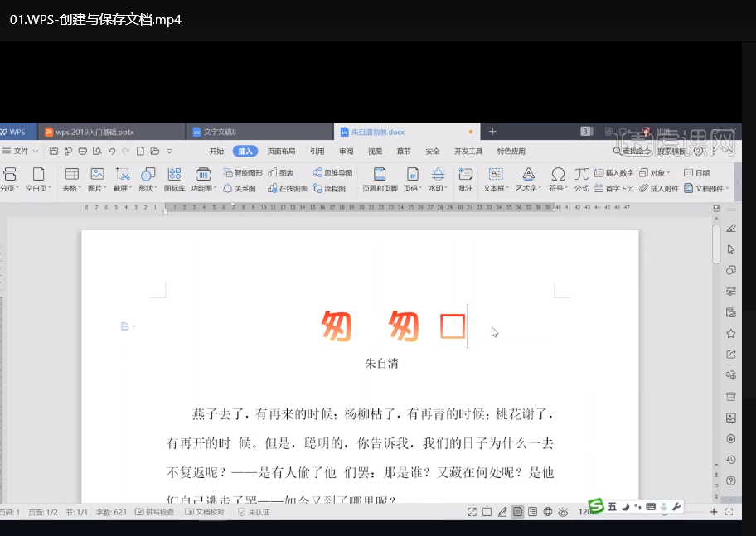
Task: Switch to the 开始 tab
Action: click(x=216, y=151)
